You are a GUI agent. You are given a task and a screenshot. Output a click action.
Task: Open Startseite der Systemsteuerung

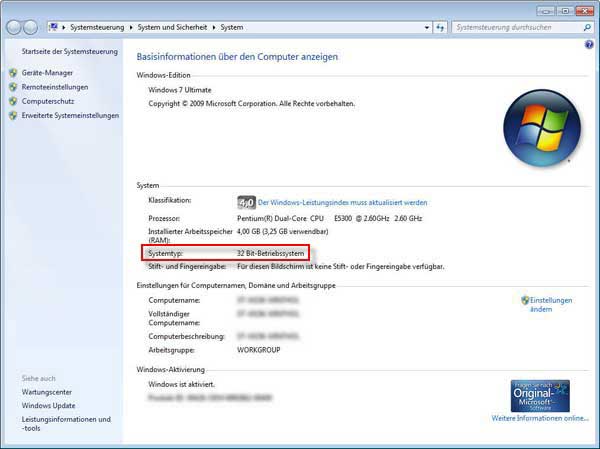coord(69,51)
